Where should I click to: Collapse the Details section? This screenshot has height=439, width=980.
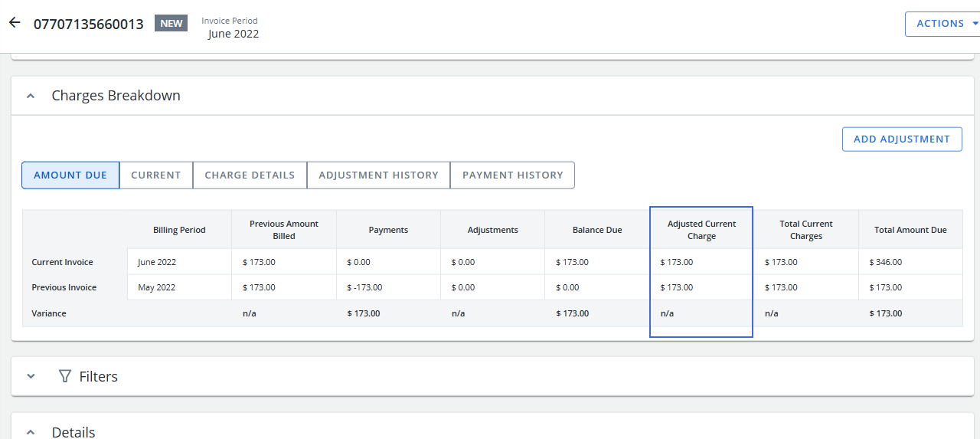click(31, 432)
